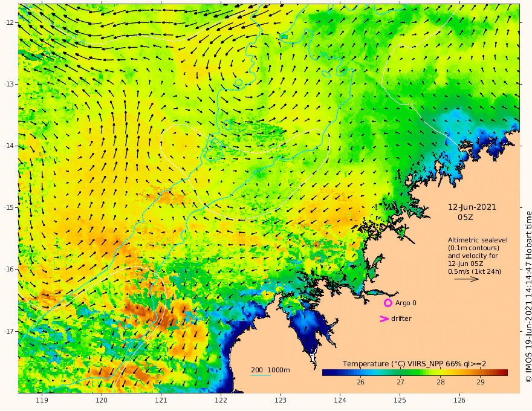Click colorbar tick label 26
The width and height of the screenshot is (532, 411).
[x=361, y=382]
